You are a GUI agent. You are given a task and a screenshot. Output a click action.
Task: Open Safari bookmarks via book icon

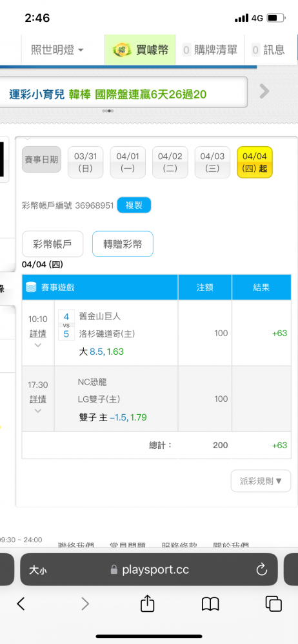pyautogui.click(x=210, y=604)
